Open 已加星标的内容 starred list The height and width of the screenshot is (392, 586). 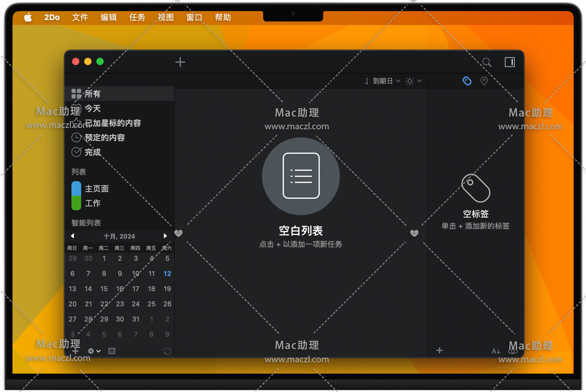[112, 123]
